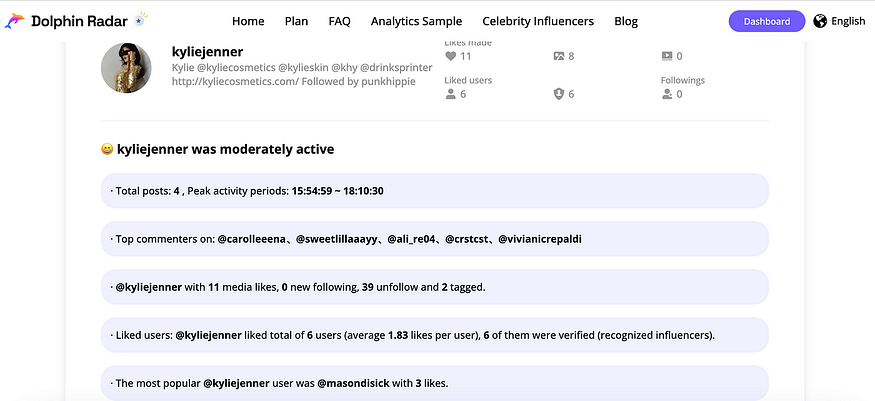This screenshot has width=875, height=401.
Task: Click the Total posts summary row
Action: [x=435, y=191]
